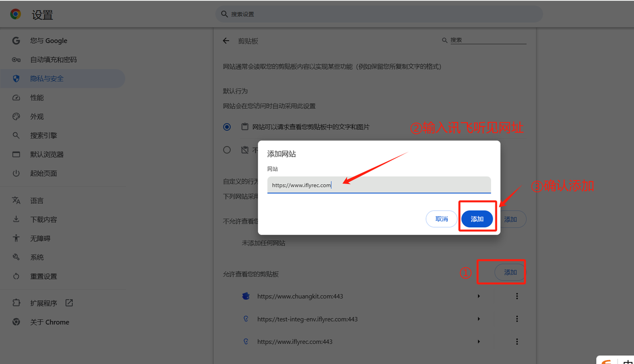Expand the test-integ-env.iflyrec.com:443 entry
Image resolution: width=634 pixels, height=364 pixels.
point(478,319)
